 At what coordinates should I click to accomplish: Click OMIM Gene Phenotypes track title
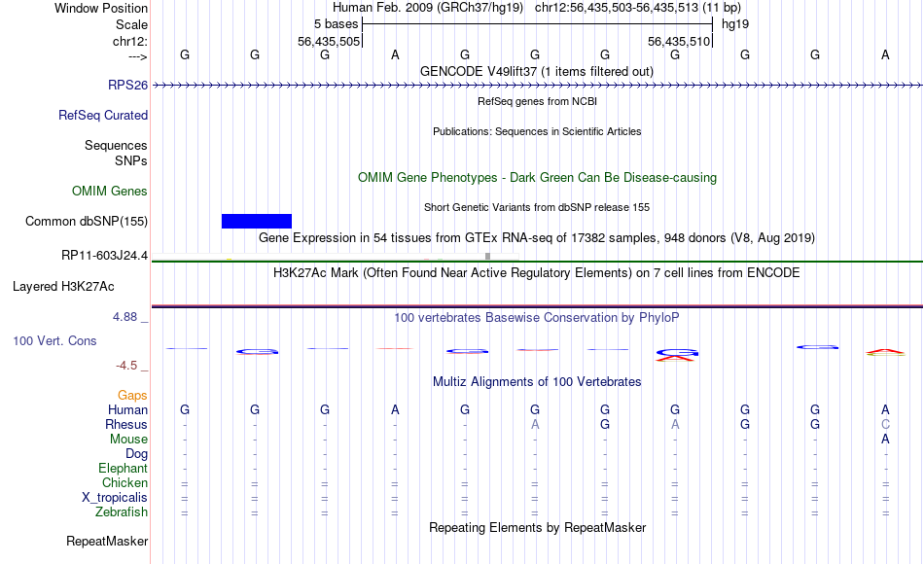(x=538, y=177)
